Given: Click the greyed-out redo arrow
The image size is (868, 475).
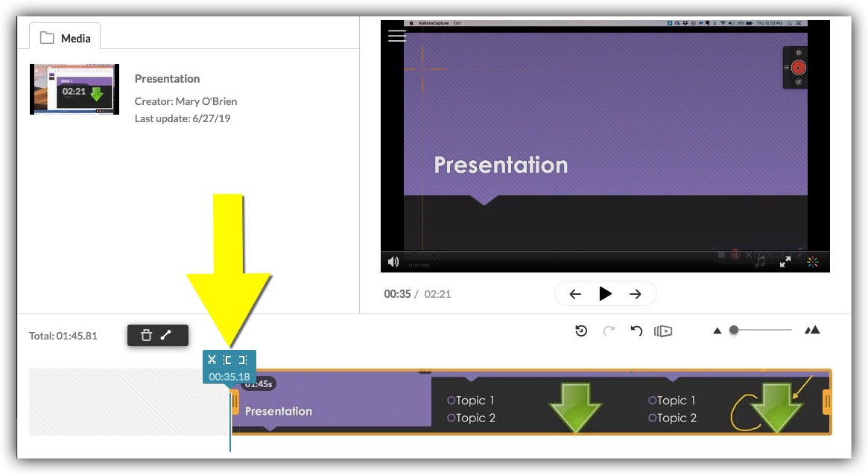Looking at the screenshot, I should 609,331.
